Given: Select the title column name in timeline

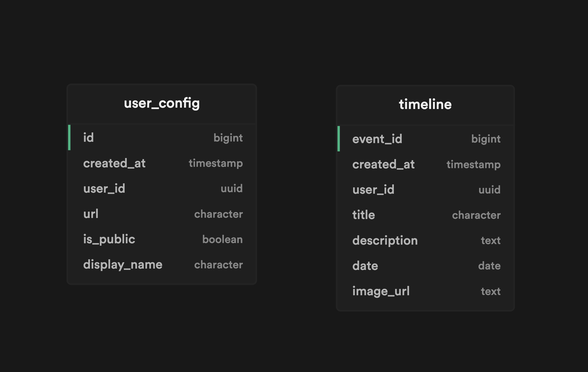Looking at the screenshot, I should pyautogui.click(x=364, y=215).
